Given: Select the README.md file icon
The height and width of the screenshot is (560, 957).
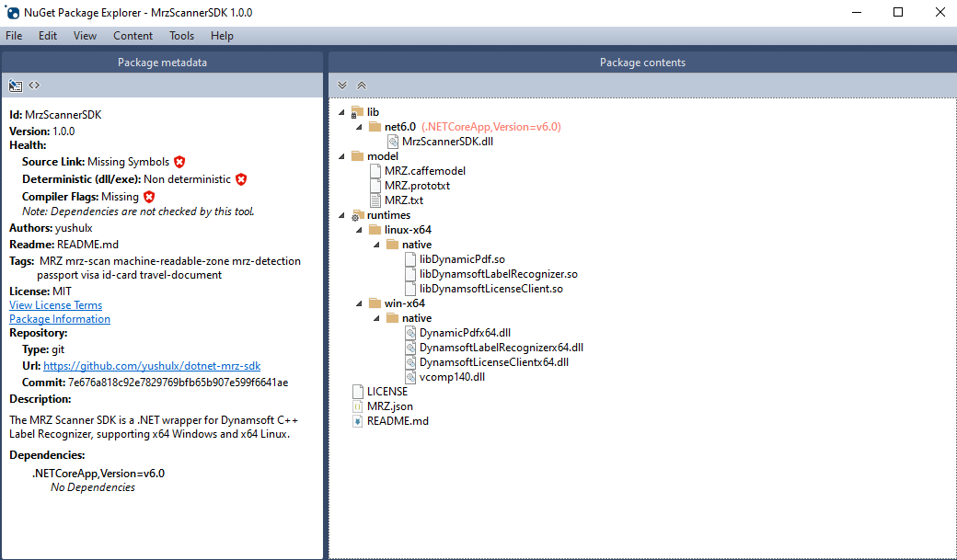Looking at the screenshot, I should [358, 421].
